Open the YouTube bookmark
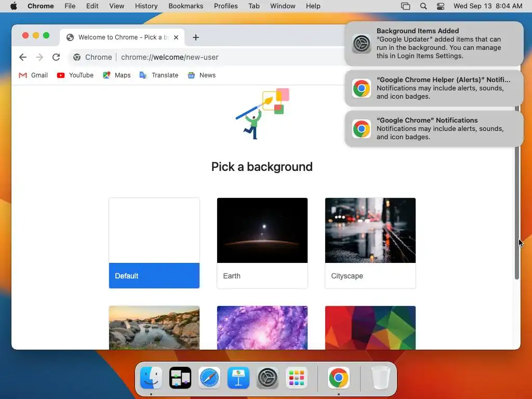532x399 pixels. point(75,75)
